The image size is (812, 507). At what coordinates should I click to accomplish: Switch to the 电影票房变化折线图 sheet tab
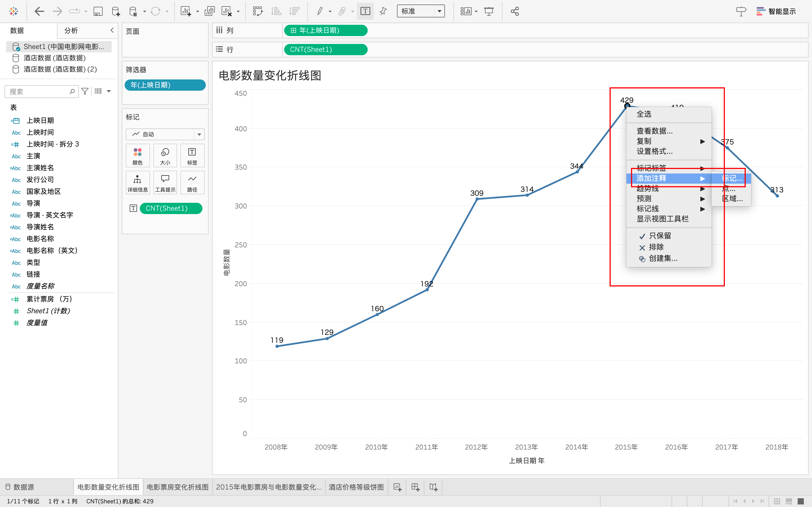[178, 487]
